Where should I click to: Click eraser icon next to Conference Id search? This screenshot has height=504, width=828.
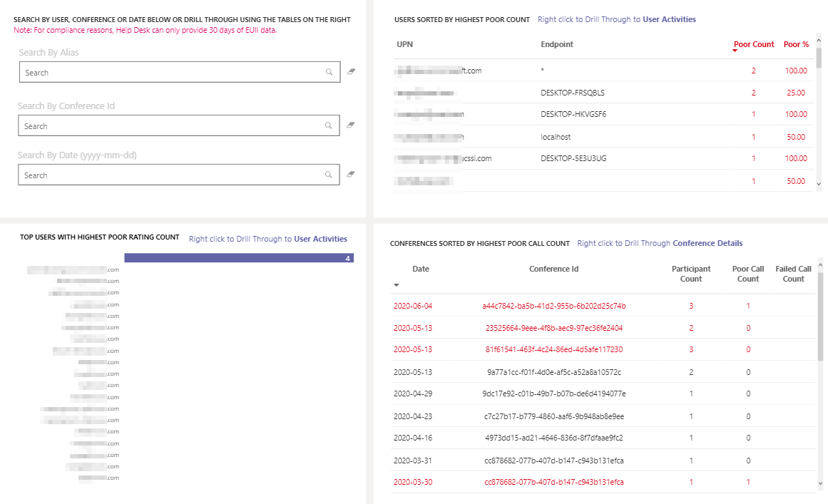tap(350, 125)
